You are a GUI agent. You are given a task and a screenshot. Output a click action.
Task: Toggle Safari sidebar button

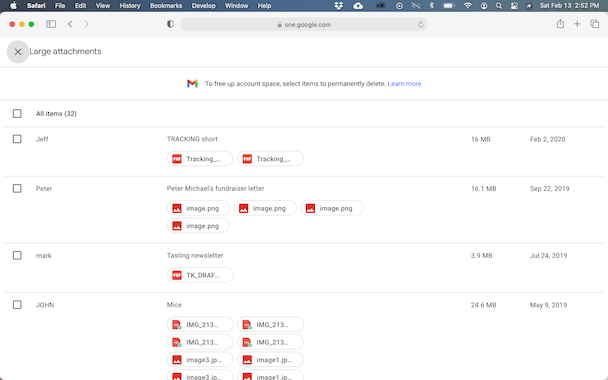pyautogui.click(x=51, y=24)
